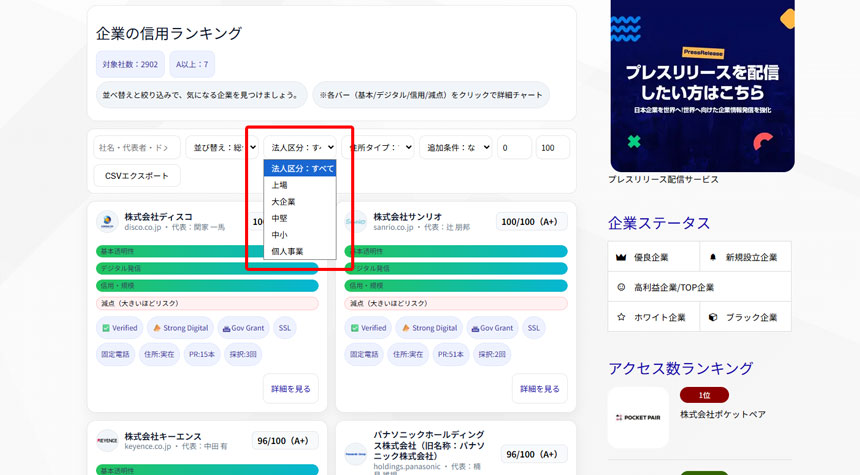Click 住所:実在 tag on ディスコ card
Screen dimensions: 860x475
point(159,354)
